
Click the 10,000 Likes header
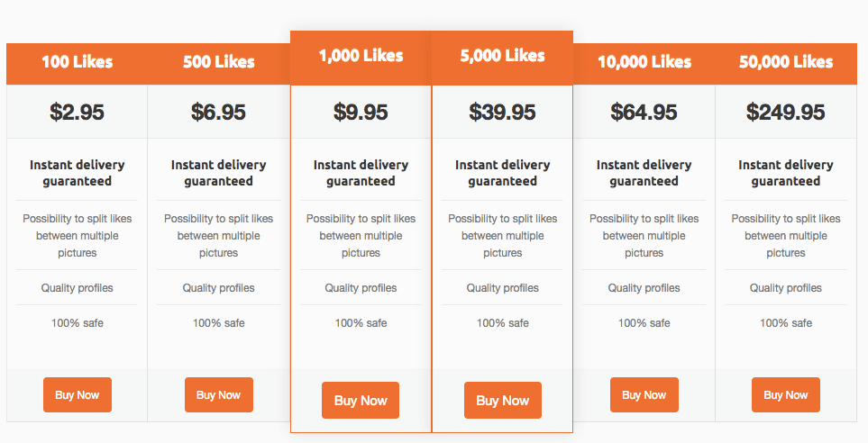tap(644, 62)
